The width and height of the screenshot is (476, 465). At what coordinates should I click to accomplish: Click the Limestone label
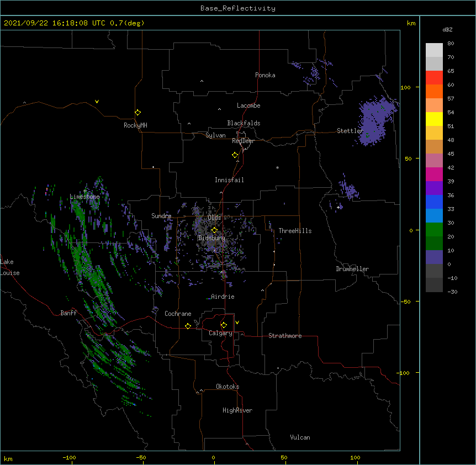[x=84, y=197]
